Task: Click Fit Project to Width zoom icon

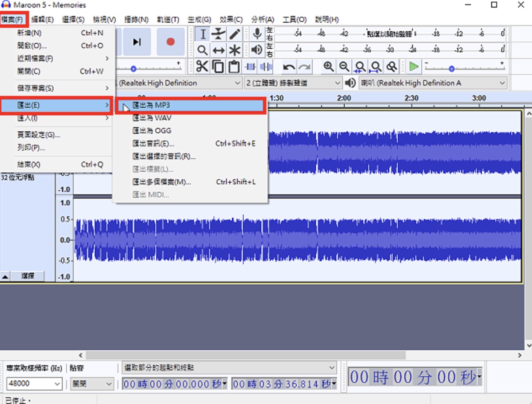Action: pos(376,66)
